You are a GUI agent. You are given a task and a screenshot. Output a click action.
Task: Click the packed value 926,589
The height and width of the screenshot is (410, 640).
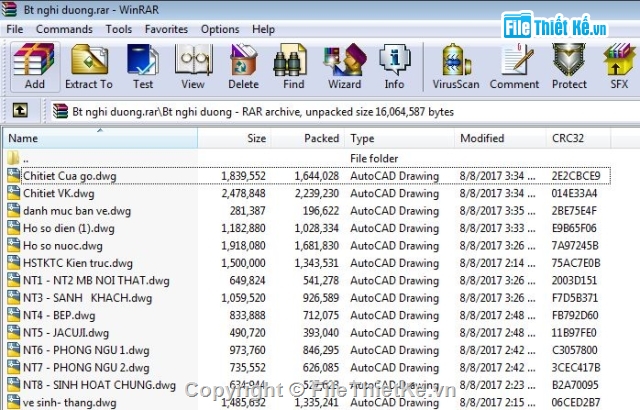pyautogui.click(x=321, y=298)
